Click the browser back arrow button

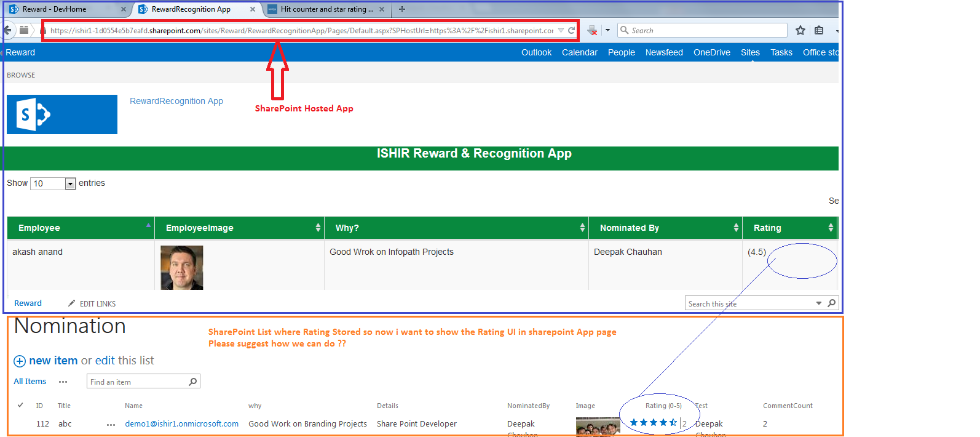click(8, 30)
